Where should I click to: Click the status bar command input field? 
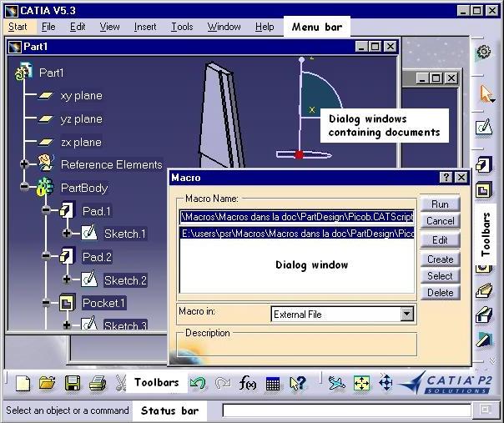pyautogui.click(x=346, y=410)
